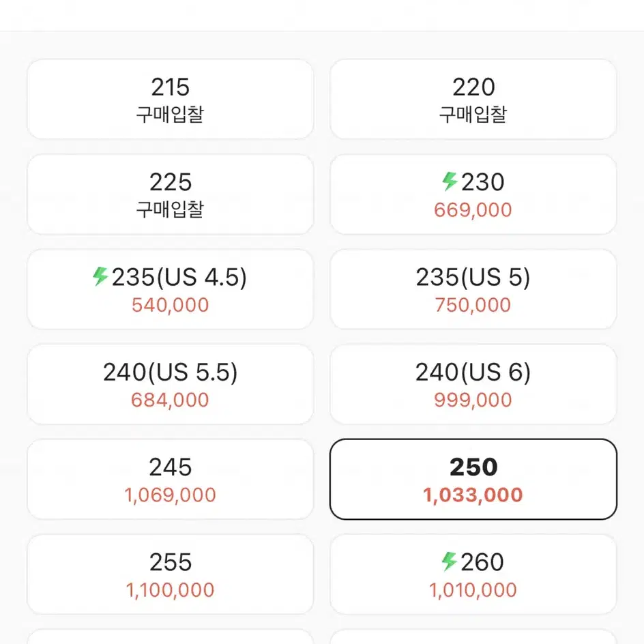Click the lightning bolt icon beside size 260
Screen dimensions: 644x644
pyautogui.click(x=450, y=561)
